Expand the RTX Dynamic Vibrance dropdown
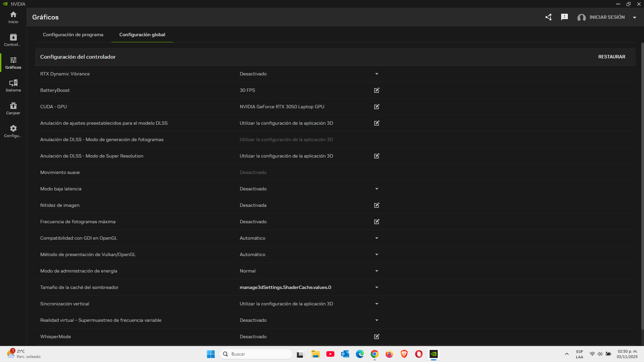The image size is (644, 362). pyautogui.click(x=377, y=74)
